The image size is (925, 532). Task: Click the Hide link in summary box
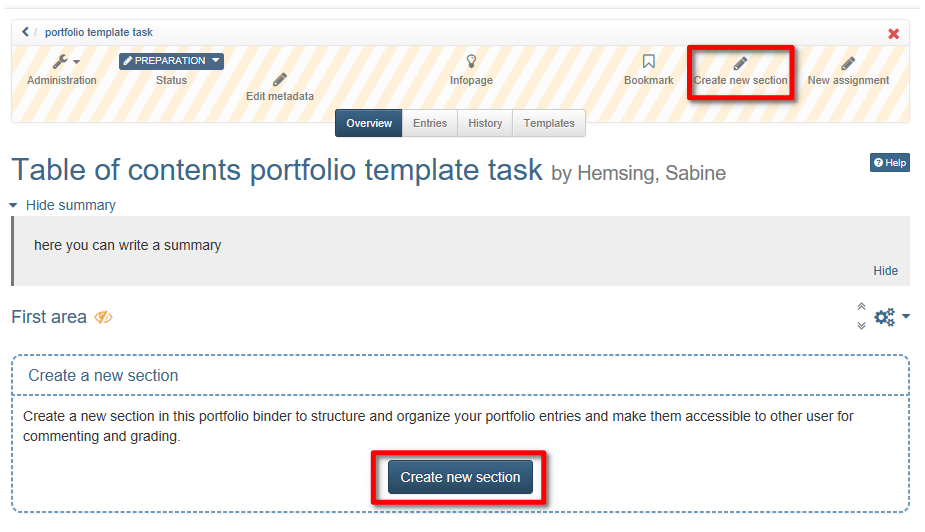coord(885,271)
